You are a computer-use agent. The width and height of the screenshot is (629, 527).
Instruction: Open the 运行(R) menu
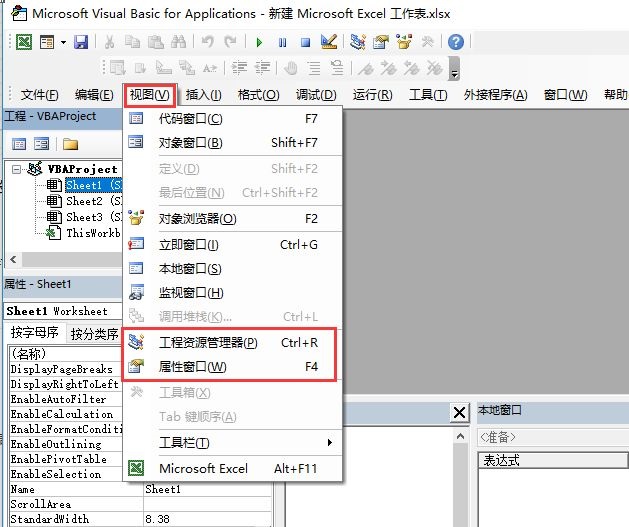372,95
